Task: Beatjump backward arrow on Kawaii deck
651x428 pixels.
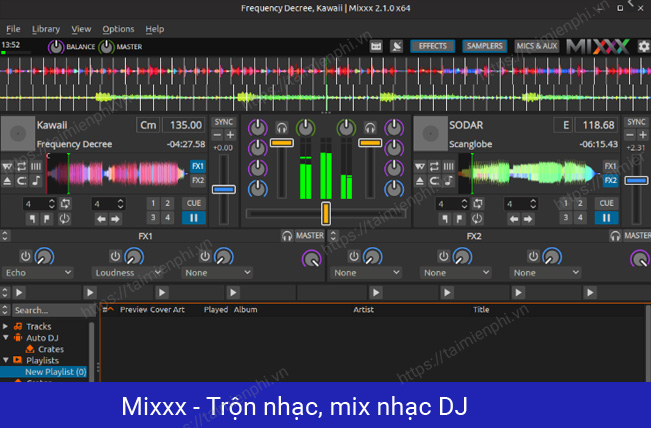Action: coord(101,219)
